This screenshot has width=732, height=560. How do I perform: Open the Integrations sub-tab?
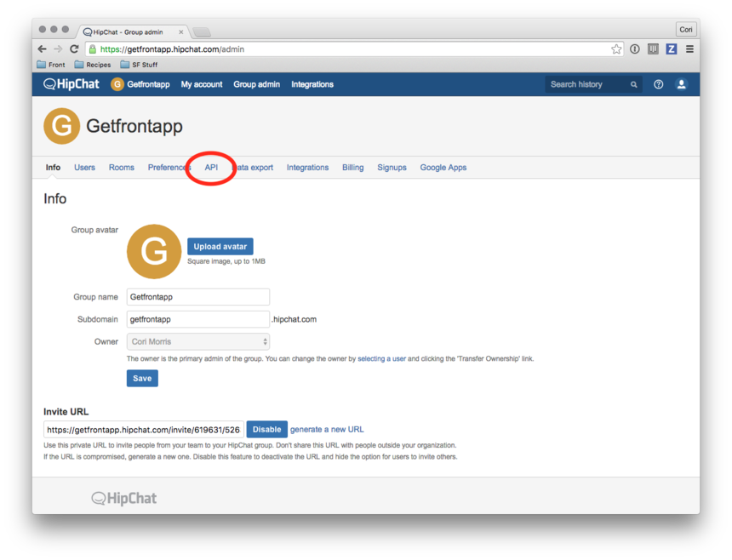click(x=307, y=167)
